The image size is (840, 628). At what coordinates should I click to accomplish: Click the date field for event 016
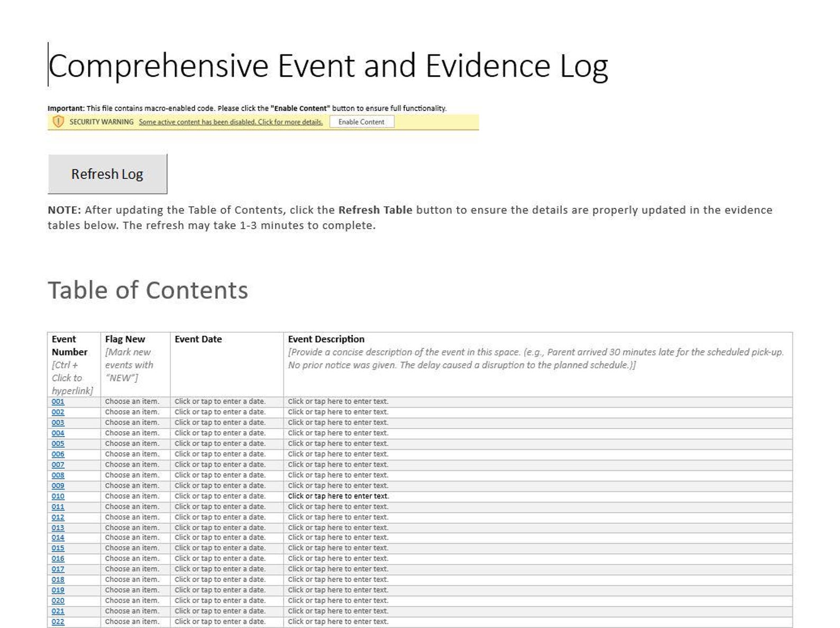[220, 559]
